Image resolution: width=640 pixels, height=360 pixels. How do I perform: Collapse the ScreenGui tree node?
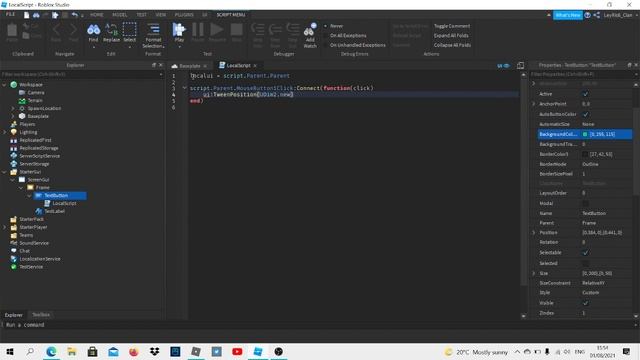pyautogui.click(x=13, y=180)
